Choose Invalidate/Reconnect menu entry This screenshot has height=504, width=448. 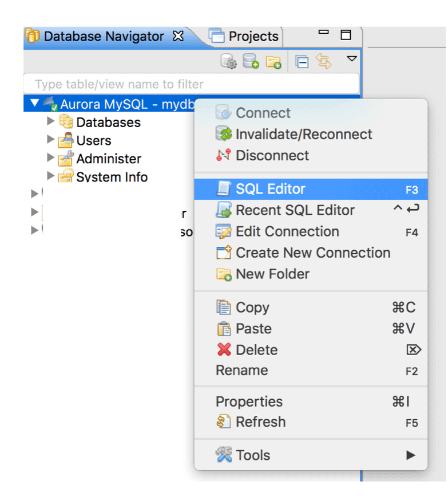[311, 134]
